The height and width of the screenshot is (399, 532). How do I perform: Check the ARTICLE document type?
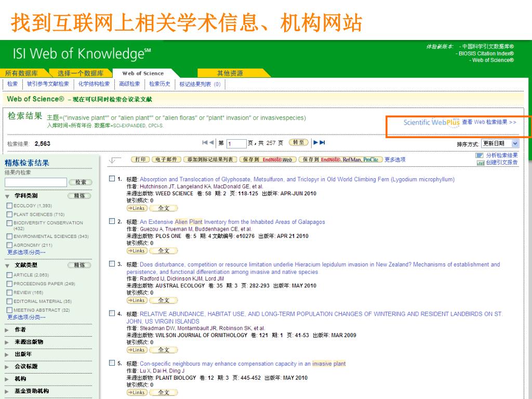point(9,275)
